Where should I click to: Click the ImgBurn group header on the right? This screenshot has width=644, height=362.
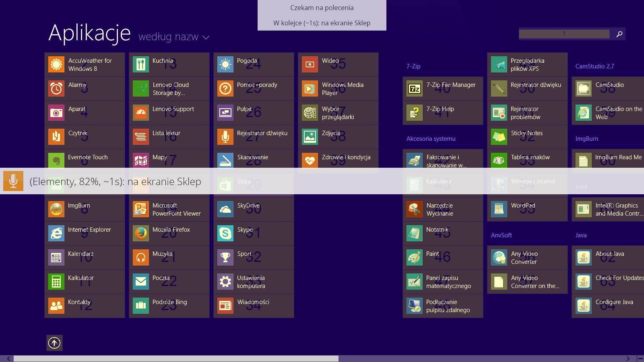point(586,138)
